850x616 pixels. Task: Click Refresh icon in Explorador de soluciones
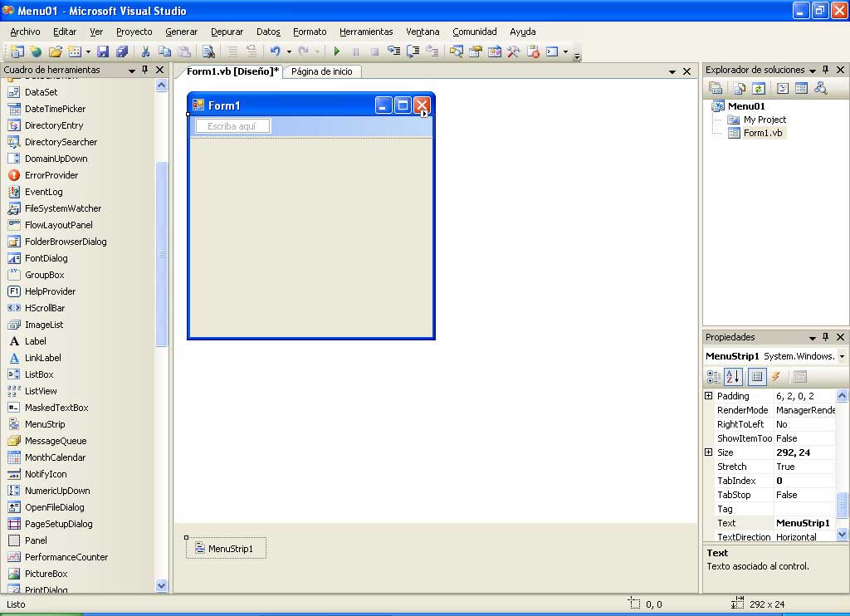click(758, 88)
